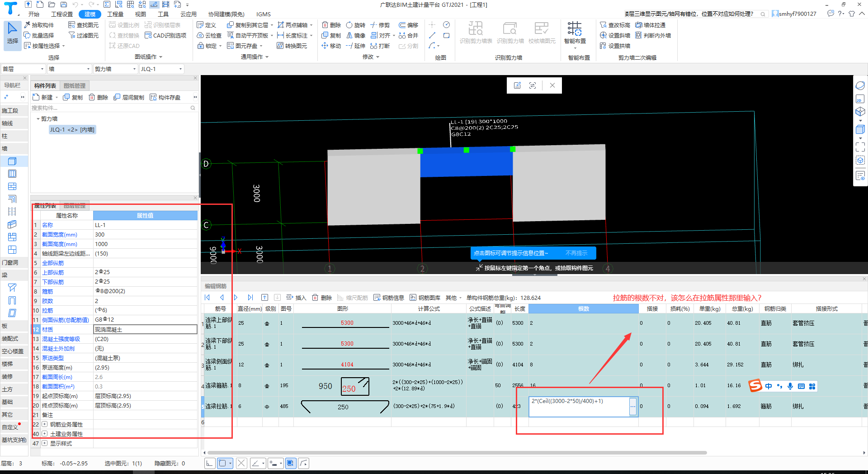The width and height of the screenshot is (868, 474).
Task: Open 钢筋图库 in rebar editor toolbar
Action: [425, 298]
